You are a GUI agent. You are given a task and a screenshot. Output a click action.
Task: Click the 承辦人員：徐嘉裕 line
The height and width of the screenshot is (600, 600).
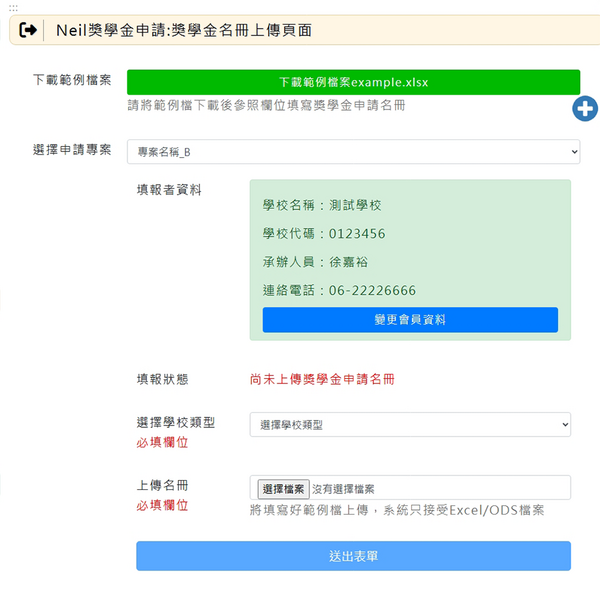tap(315, 262)
